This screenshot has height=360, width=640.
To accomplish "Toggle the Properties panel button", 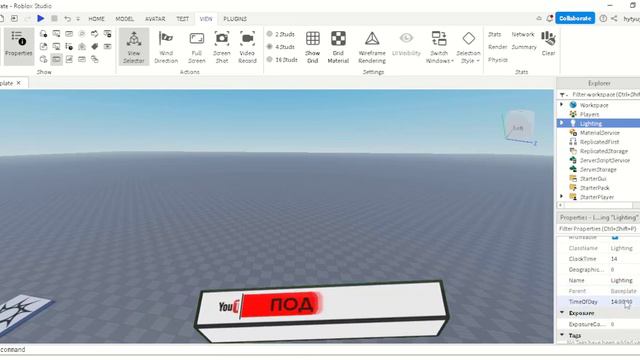I will point(18,47).
